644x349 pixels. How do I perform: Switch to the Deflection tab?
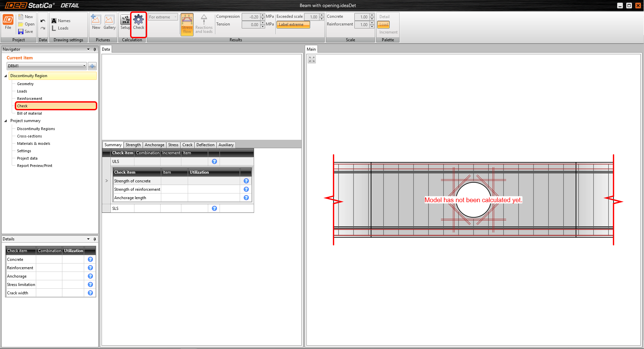(x=205, y=145)
